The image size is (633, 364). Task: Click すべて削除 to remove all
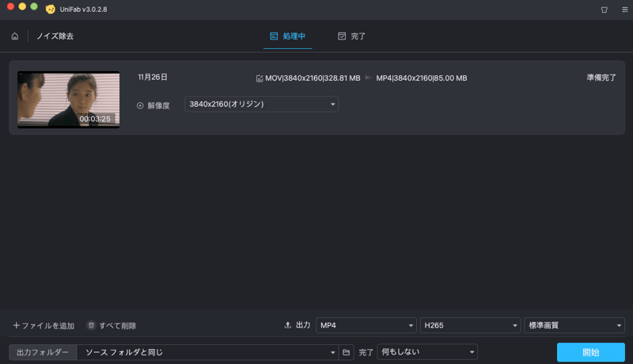(112, 326)
